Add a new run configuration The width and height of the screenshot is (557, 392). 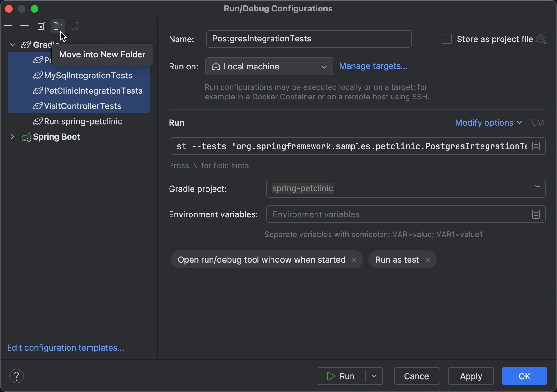8,26
